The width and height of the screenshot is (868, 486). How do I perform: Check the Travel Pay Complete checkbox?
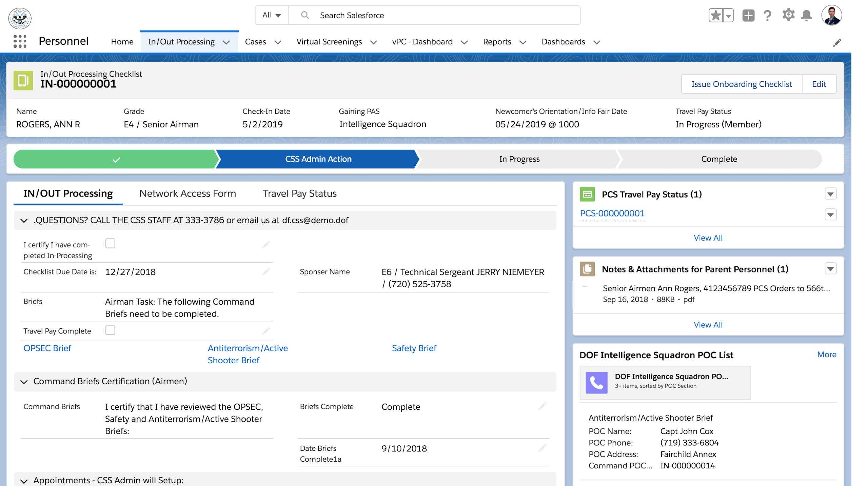(x=110, y=330)
